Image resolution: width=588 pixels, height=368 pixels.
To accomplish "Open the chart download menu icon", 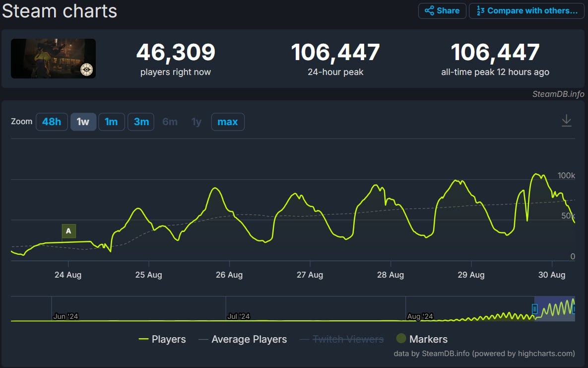I will 566,121.
